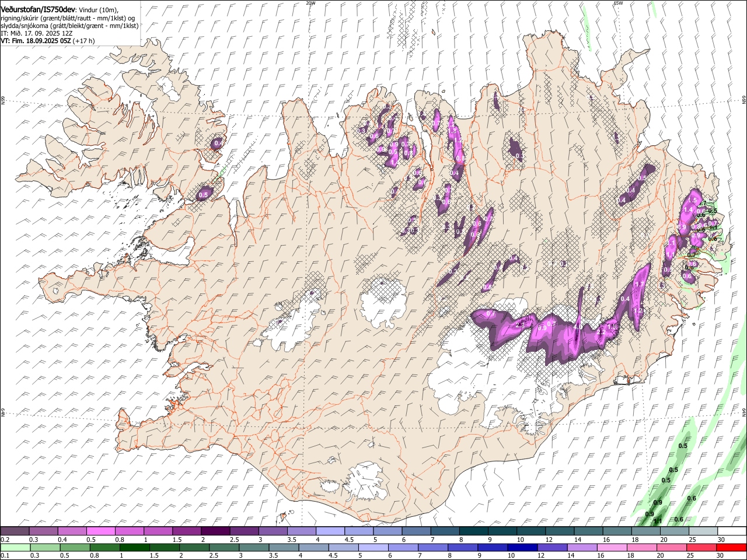This screenshot has height=560, width=747.
Task: Pick the darkest purple 2–2.5 swatch in the upper legend
Action: pos(215,531)
